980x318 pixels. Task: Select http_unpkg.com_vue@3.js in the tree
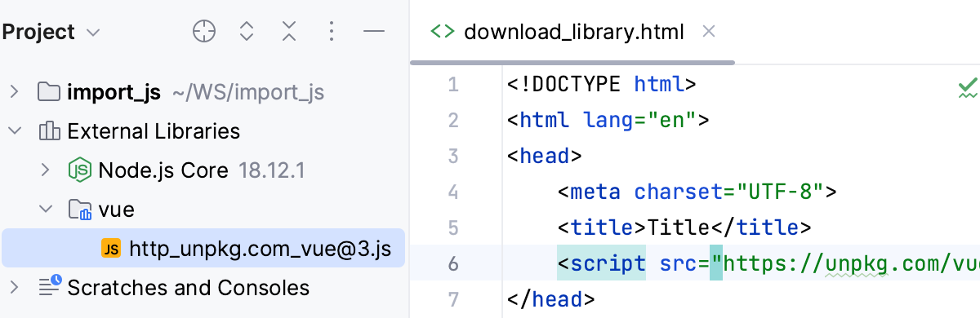pyautogui.click(x=203, y=248)
